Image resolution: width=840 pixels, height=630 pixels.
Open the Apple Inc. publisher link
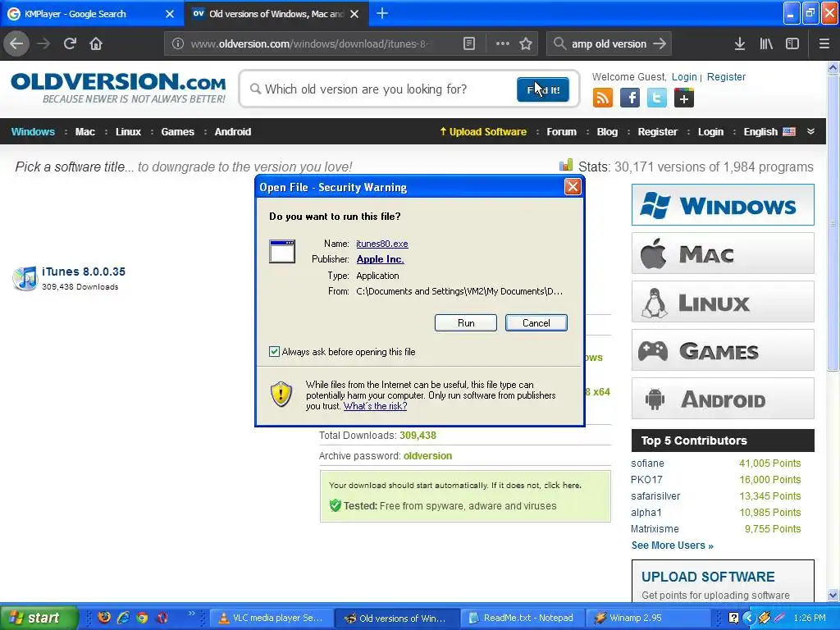point(381,259)
